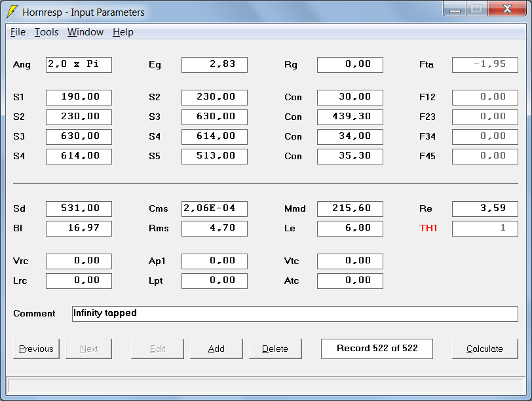Viewport: 532px width, 401px height.
Task: Select the Con field with 35,30
Action: coord(350,157)
